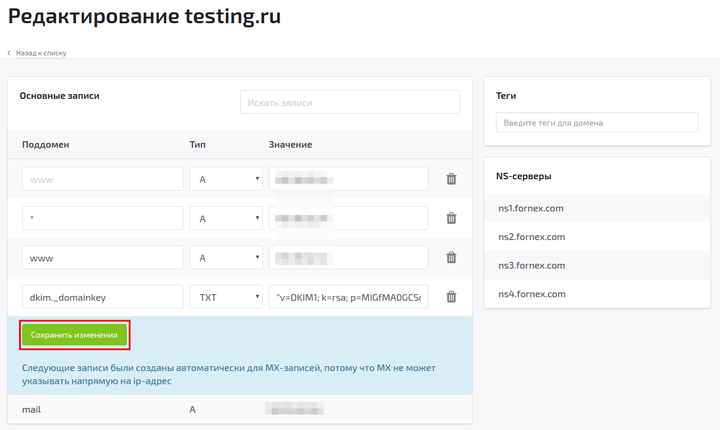Image resolution: width=720 pixels, height=430 pixels.
Task: Click subdomain field containing asterisk
Action: point(103,218)
